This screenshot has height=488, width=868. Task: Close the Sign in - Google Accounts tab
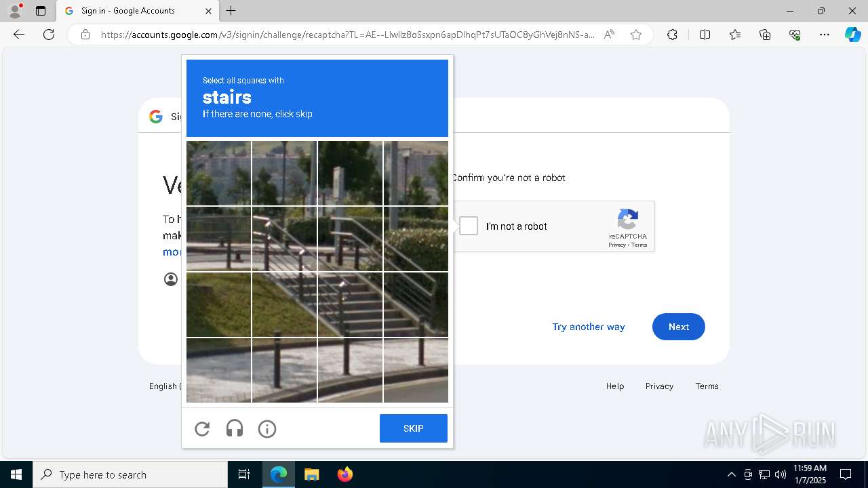tap(208, 11)
